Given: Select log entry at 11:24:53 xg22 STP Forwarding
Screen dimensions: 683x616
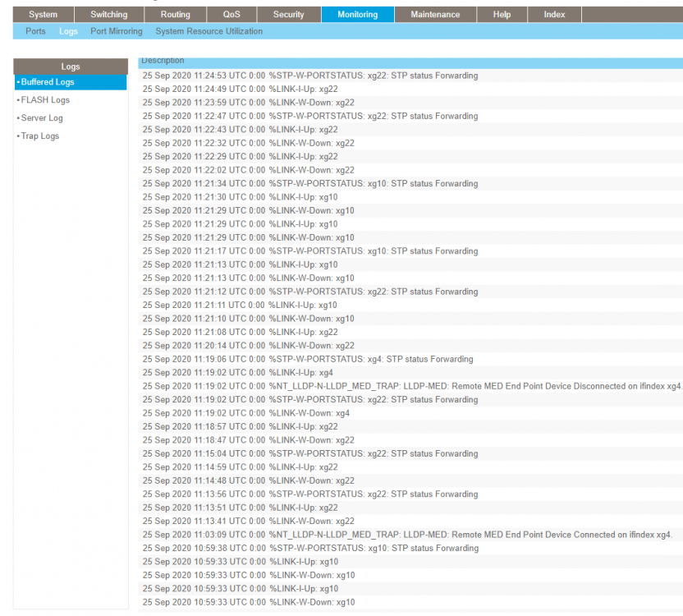Looking at the screenshot, I should pyautogui.click(x=410, y=76).
